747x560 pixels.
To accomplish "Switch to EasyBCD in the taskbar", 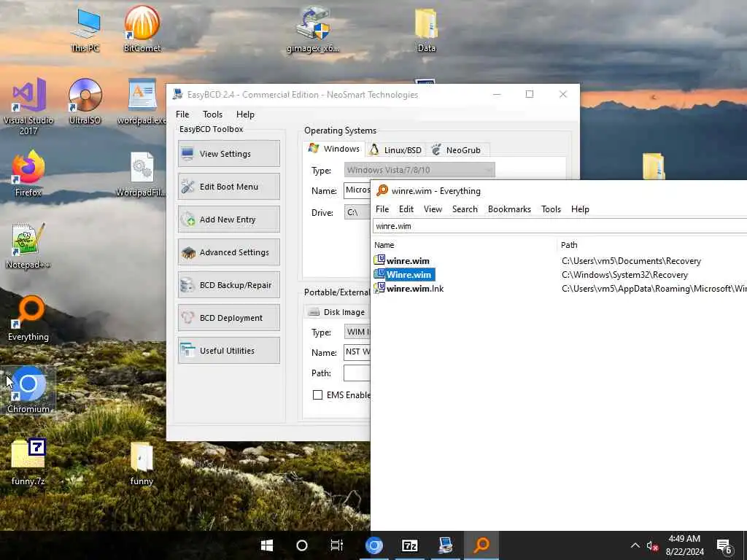I will [x=446, y=545].
